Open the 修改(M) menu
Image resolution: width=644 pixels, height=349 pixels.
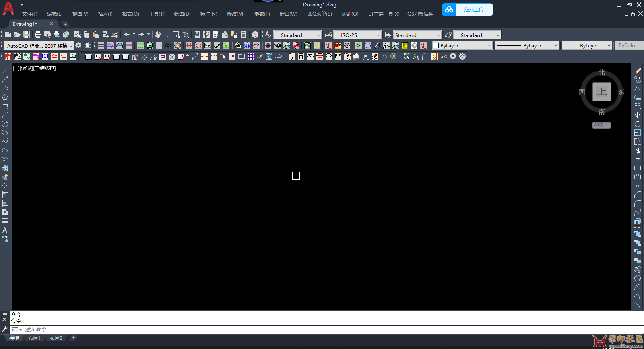click(235, 14)
